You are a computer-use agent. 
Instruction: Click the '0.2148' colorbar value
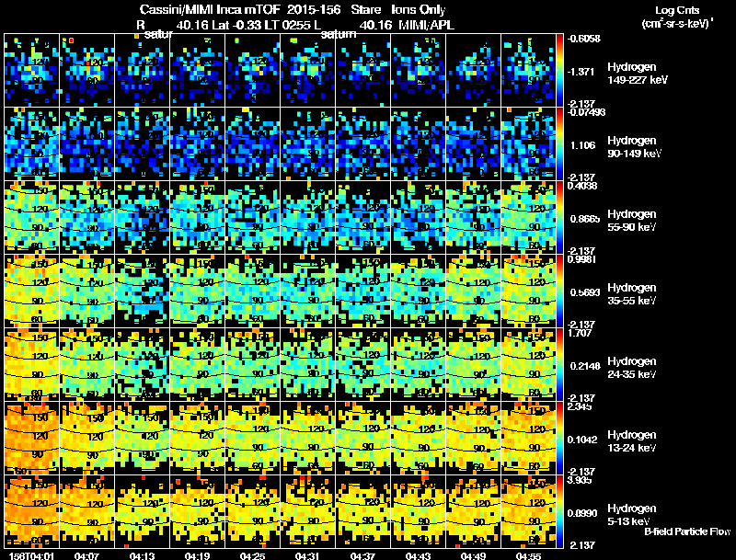585,366
